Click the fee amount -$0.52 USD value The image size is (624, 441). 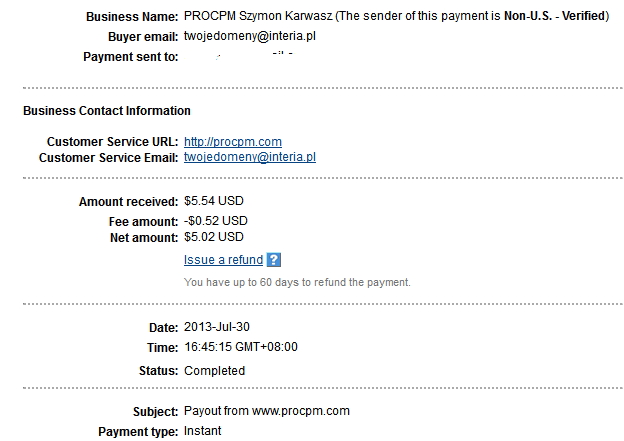point(216,220)
